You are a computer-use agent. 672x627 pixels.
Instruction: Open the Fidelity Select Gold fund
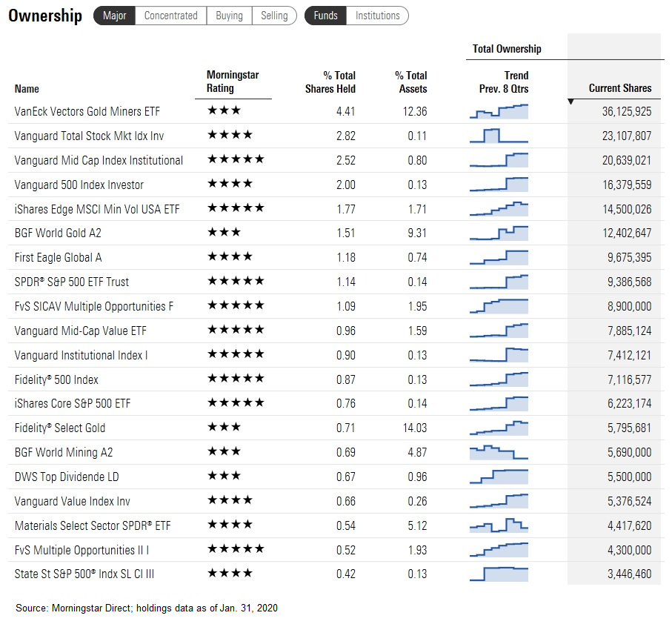click(x=60, y=428)
